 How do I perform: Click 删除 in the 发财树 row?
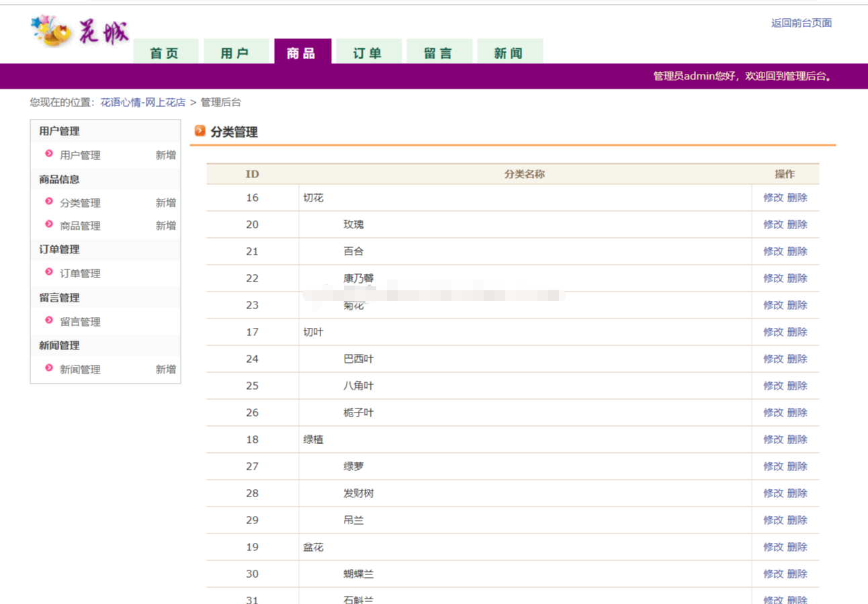797,493
